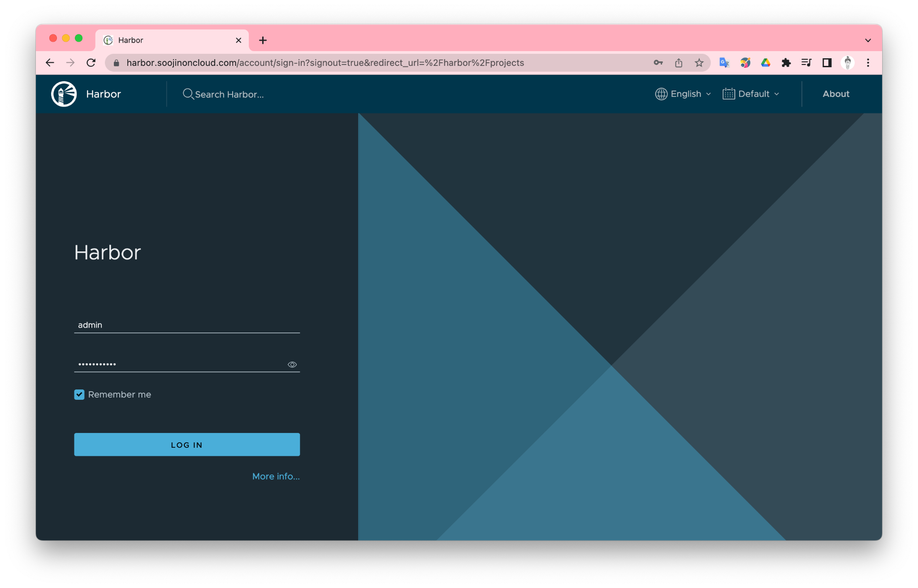The width and height of the screenshot is (918, 588).
Task: Click the search magnifier icon
Action: (188, 94)
